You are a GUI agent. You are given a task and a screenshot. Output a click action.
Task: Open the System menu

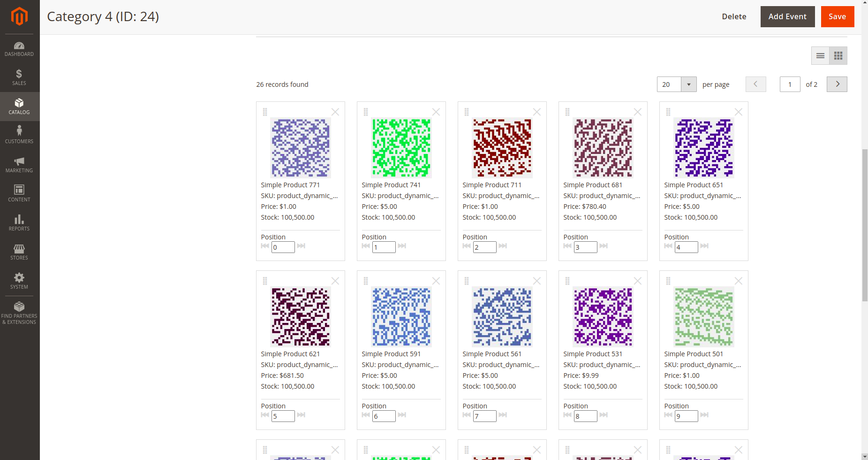coord(19,281)
